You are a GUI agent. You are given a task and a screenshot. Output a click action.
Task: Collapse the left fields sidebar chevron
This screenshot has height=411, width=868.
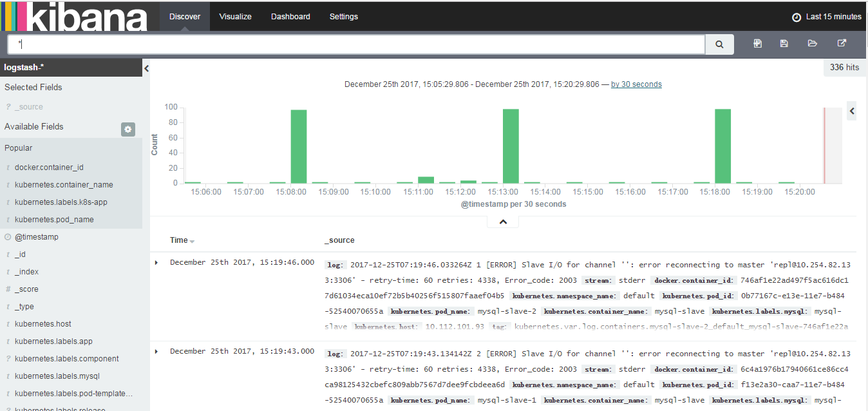pos(146,67)
